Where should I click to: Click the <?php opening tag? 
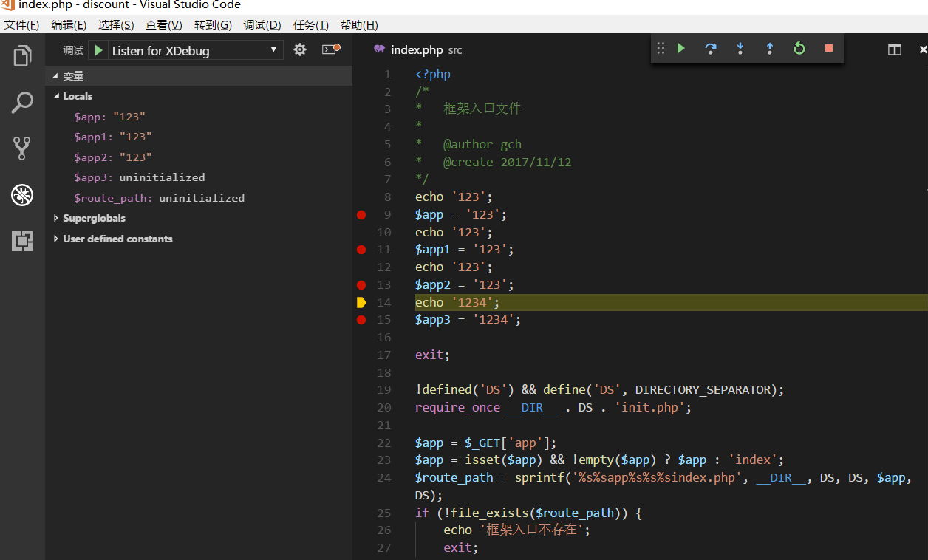[x=433, y=75]
